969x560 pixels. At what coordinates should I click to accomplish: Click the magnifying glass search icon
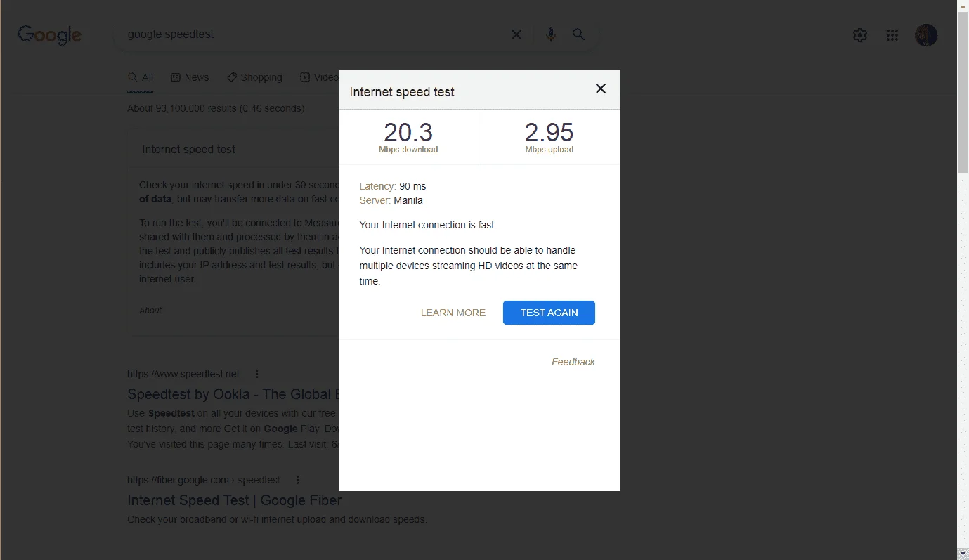579,34
